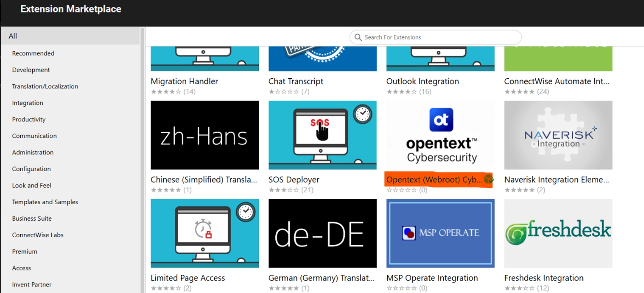Click the Outlook Integration title

point(423,81)
